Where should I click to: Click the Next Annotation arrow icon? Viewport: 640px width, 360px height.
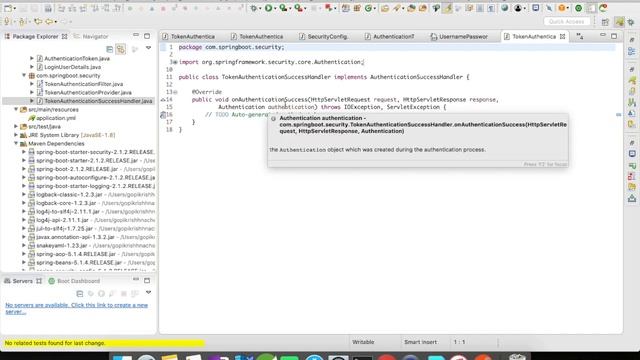(7, 21)
